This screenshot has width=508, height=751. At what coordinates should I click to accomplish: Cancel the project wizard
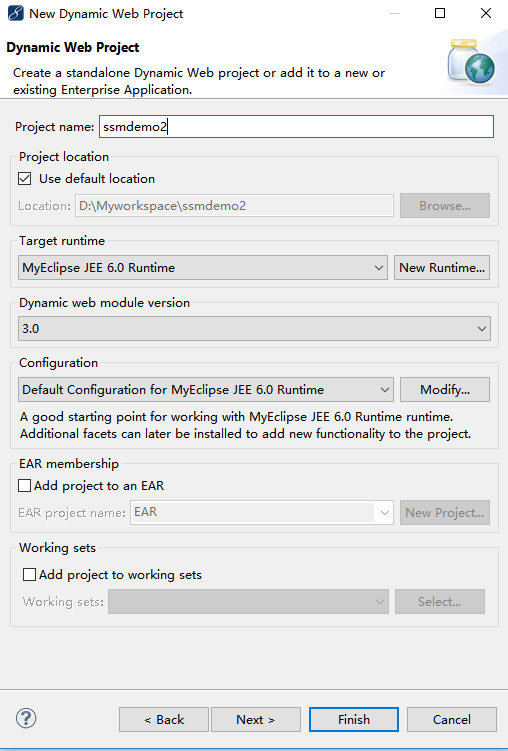(452, 719)
